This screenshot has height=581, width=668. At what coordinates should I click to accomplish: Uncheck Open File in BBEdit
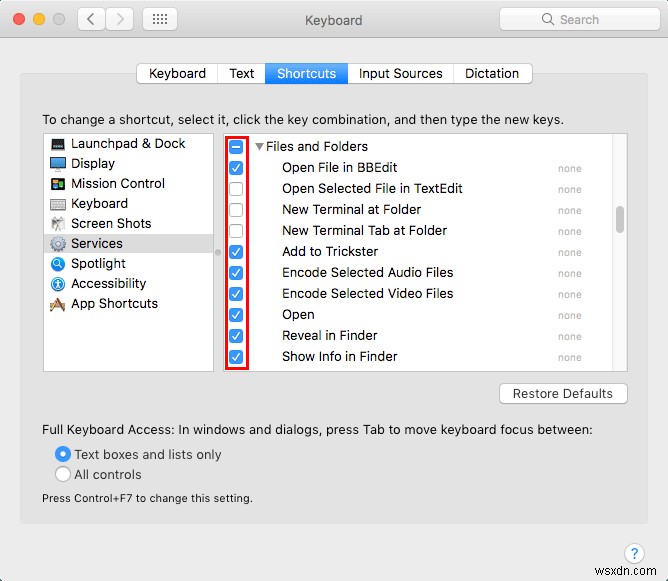coord(236,168)
